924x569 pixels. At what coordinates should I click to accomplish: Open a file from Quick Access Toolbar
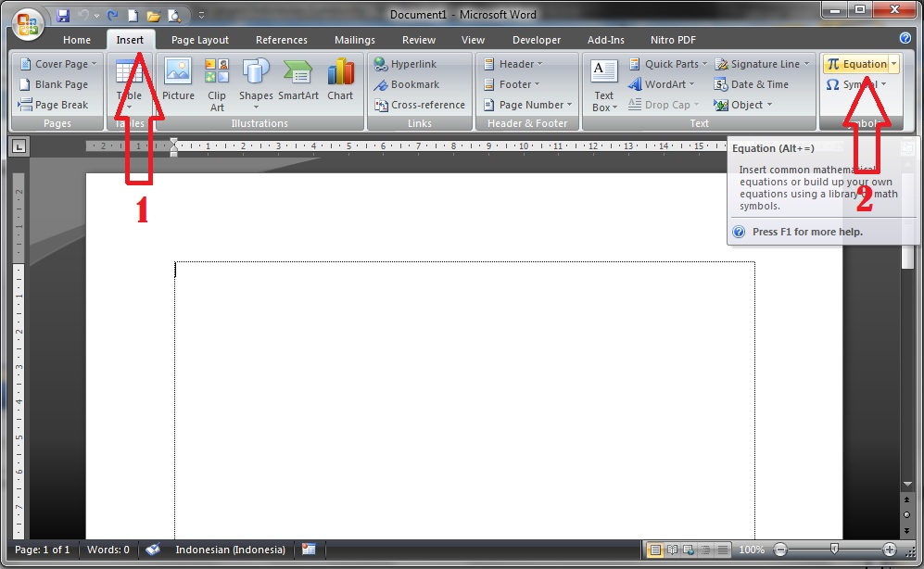(153, 16)
